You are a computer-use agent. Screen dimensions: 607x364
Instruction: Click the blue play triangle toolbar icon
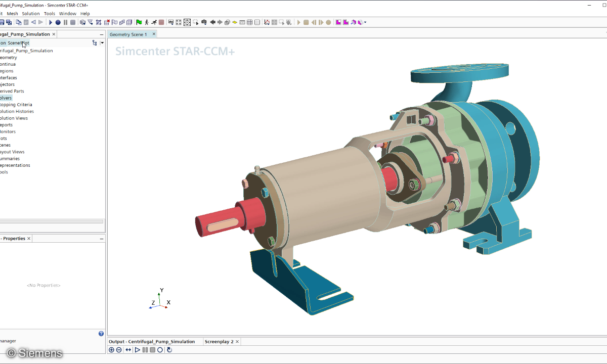pyautogui.click(x=51, y=22)
